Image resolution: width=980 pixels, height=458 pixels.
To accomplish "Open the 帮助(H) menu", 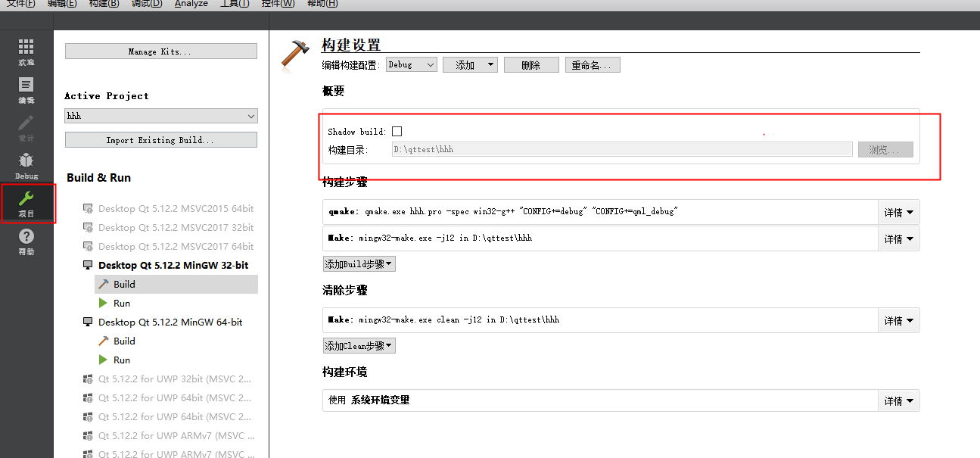I will click(x=322, y=4).
